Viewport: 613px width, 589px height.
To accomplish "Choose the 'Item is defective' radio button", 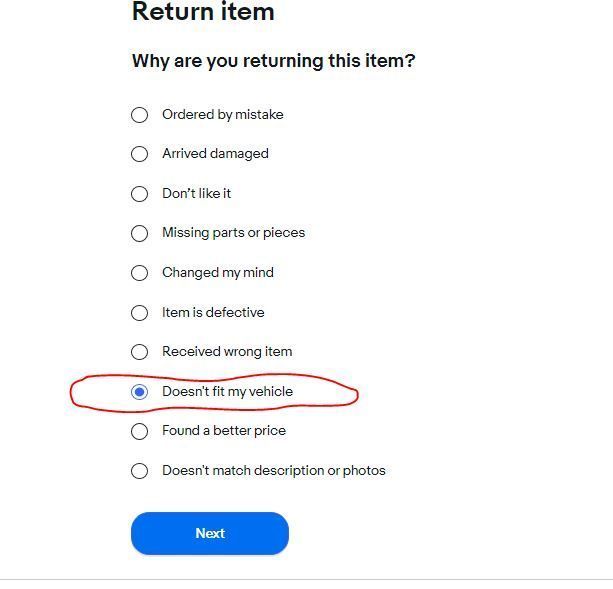I will tap(140, 313).
